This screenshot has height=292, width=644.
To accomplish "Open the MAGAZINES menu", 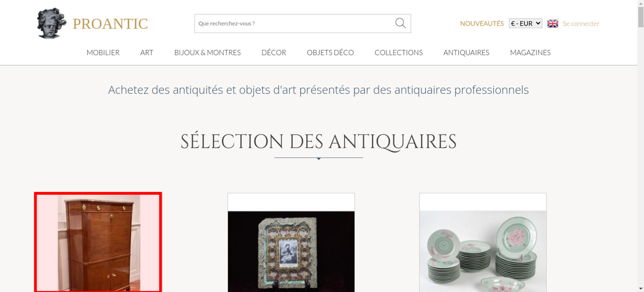I will pyautogui.click(x=530, y=52).
